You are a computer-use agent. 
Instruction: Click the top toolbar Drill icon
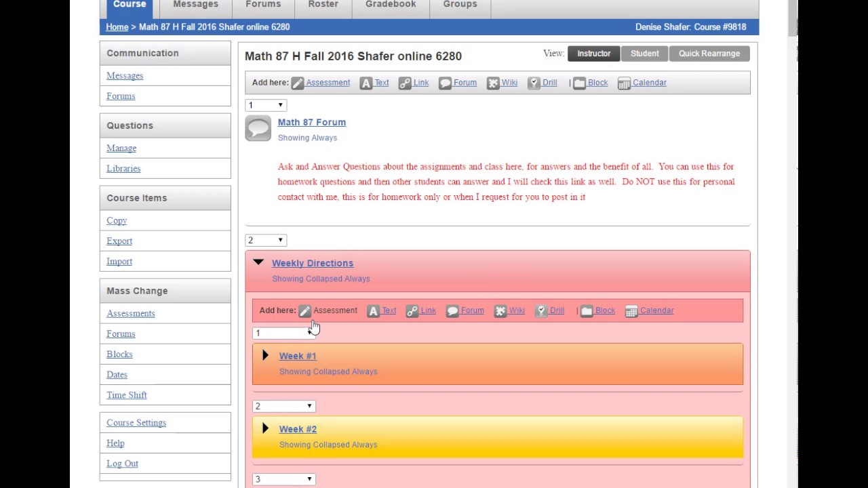coord(534,83)
